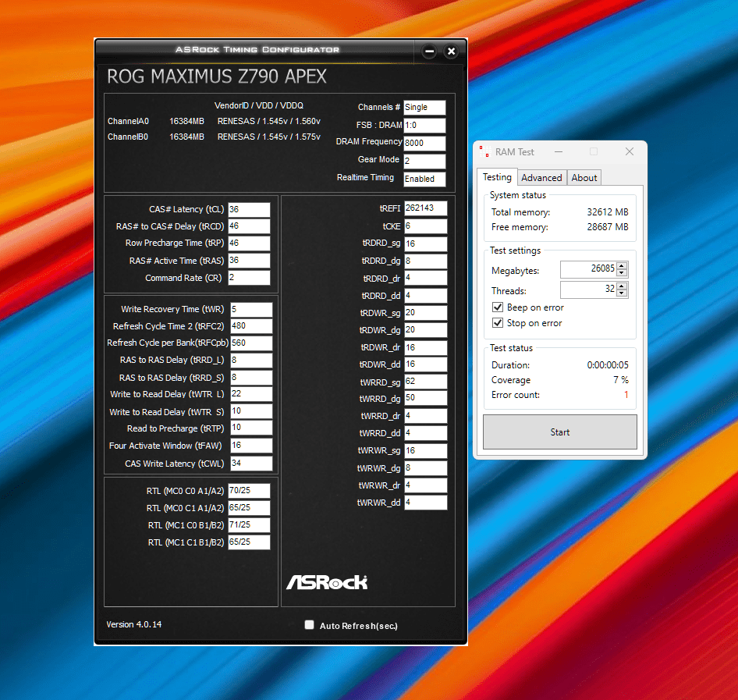Viewport: 738px width, 700px height.
Task: Click the tWTR_S value field
Action: click(251, 411)
